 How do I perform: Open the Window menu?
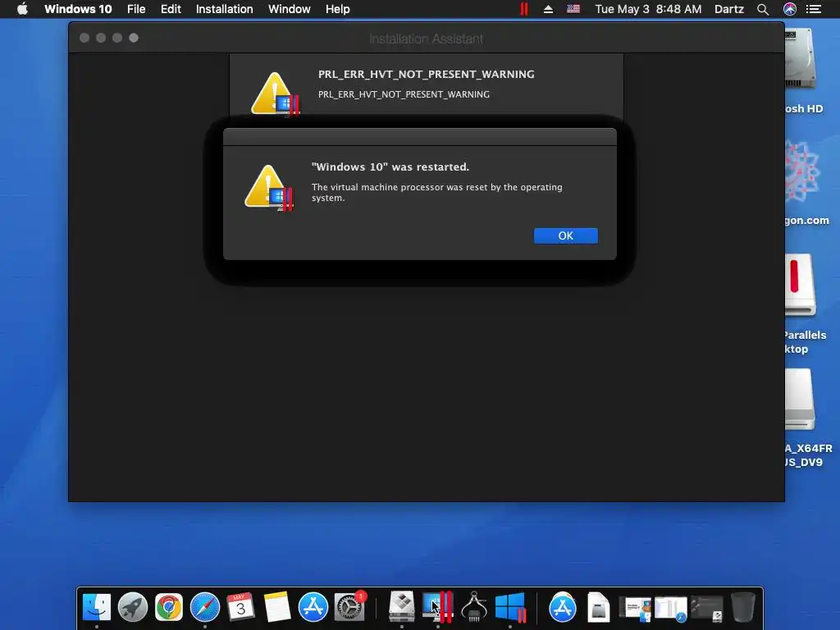click(290, 9)
